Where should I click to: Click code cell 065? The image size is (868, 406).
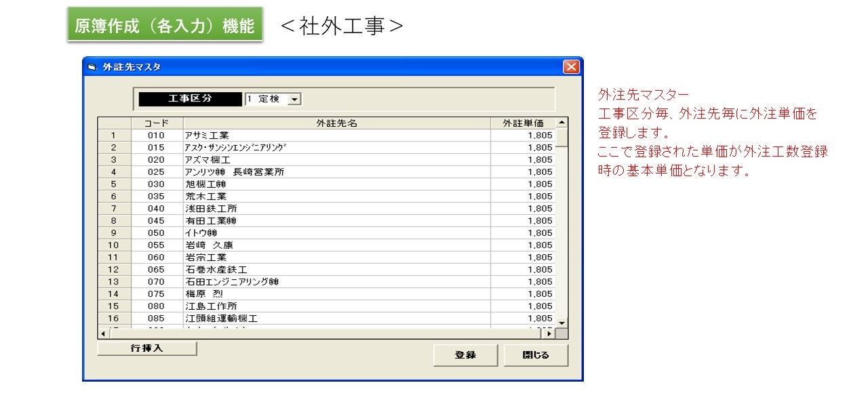pyautogui.click(x=157, y=270)
